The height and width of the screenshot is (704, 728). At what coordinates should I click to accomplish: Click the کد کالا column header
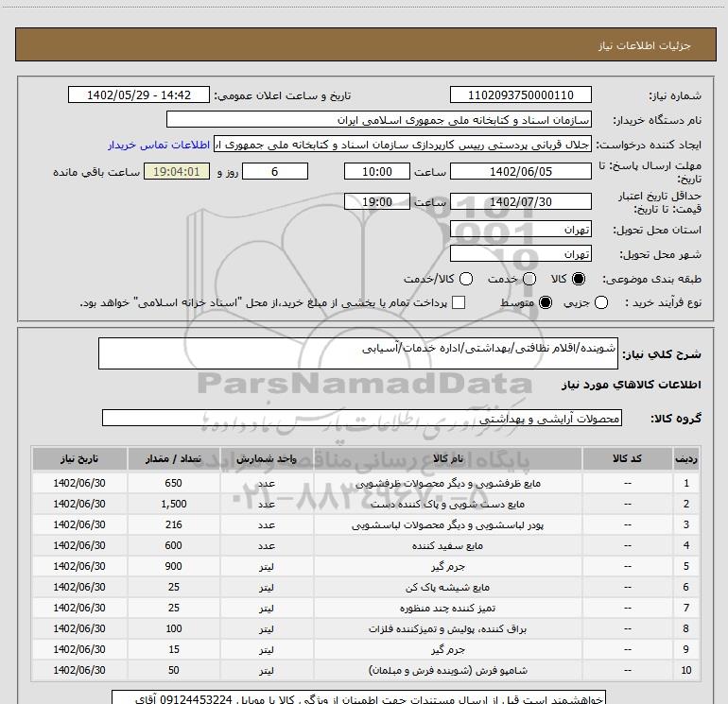click(x=627, y=459)
